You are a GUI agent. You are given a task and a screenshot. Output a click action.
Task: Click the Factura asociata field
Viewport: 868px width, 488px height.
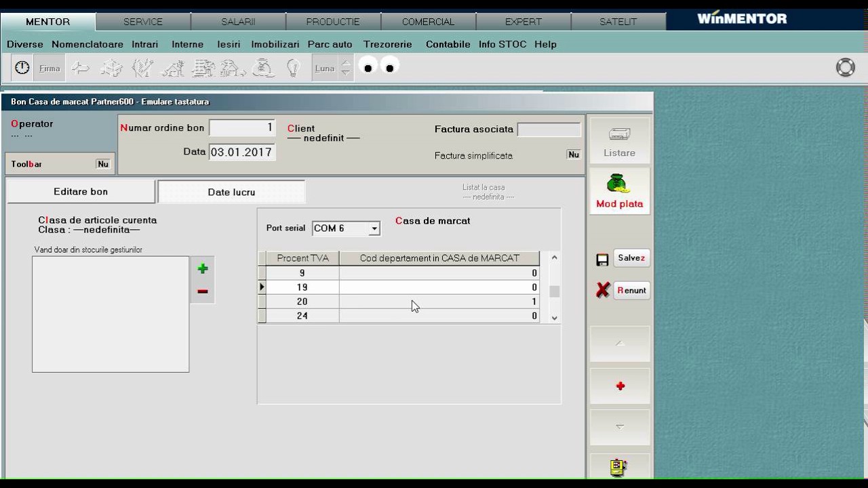click(549, 129)
